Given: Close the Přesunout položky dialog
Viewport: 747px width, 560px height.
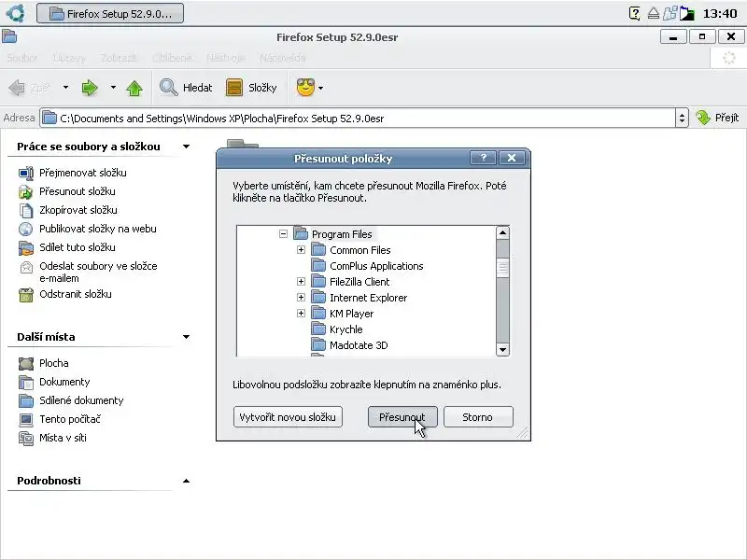Looking at the screenshot, I should point(512,158).
